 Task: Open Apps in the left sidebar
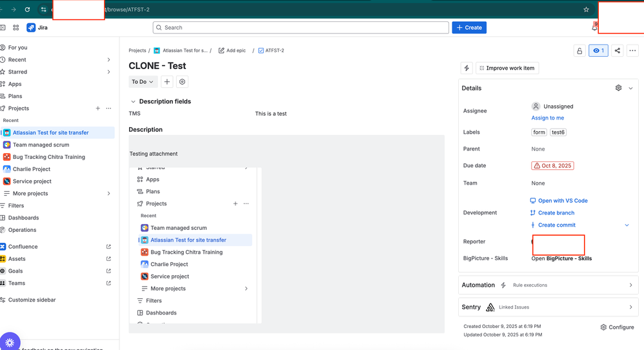15,84
